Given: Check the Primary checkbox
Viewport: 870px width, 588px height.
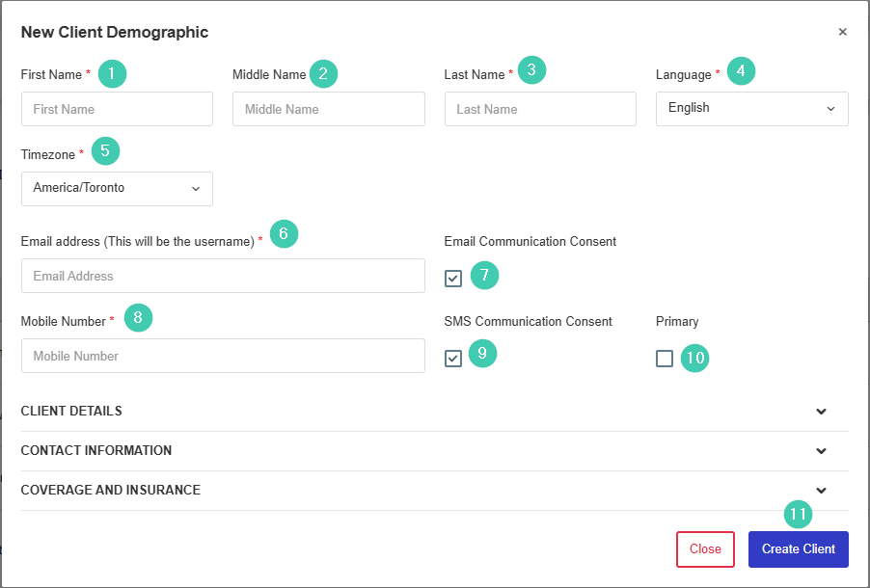Looking at the screenshot, I should [665, 359].
